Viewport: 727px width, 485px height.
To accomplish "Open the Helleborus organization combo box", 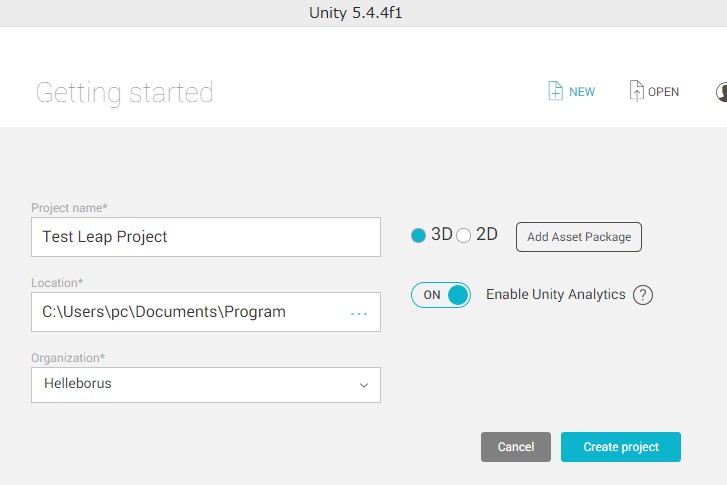I will tap(206, 385).
